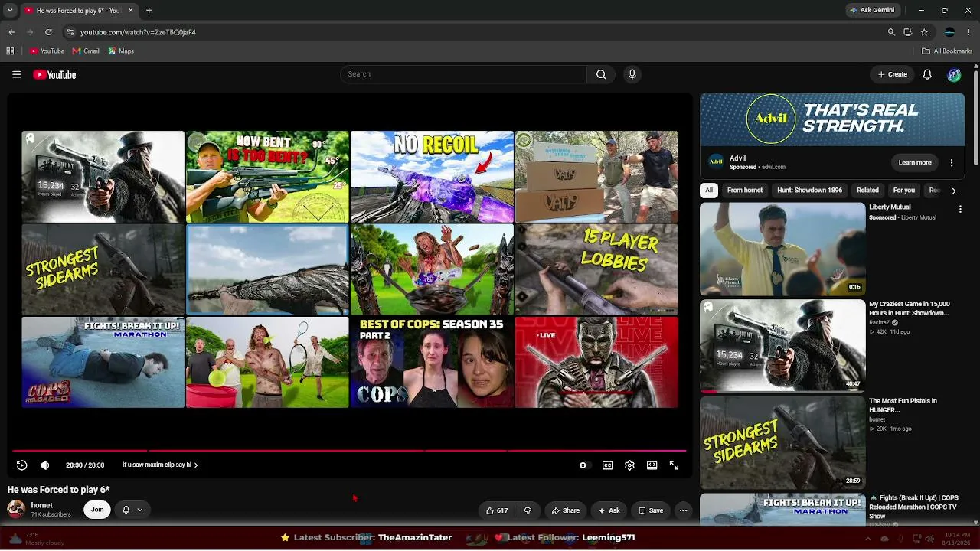The image size is (980, 551).
Task: Open Chrome three-dot menu
Action: click(968, 32)
